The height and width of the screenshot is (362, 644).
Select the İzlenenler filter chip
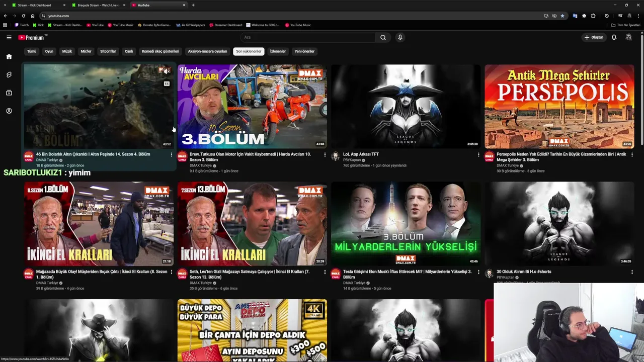(x=278, y=51)
